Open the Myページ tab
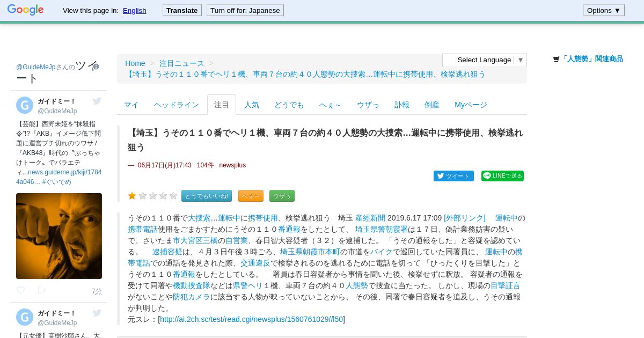644x338 pixels. (x=471, y=105)
